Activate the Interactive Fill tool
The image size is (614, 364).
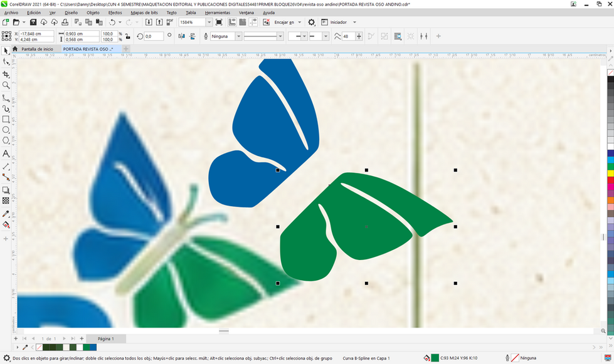(6, 225)
